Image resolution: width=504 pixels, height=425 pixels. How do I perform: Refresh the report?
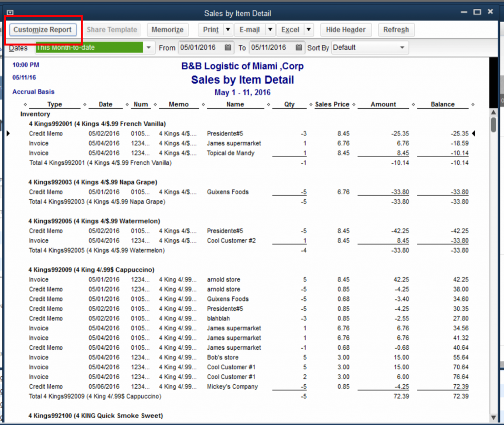396,30
